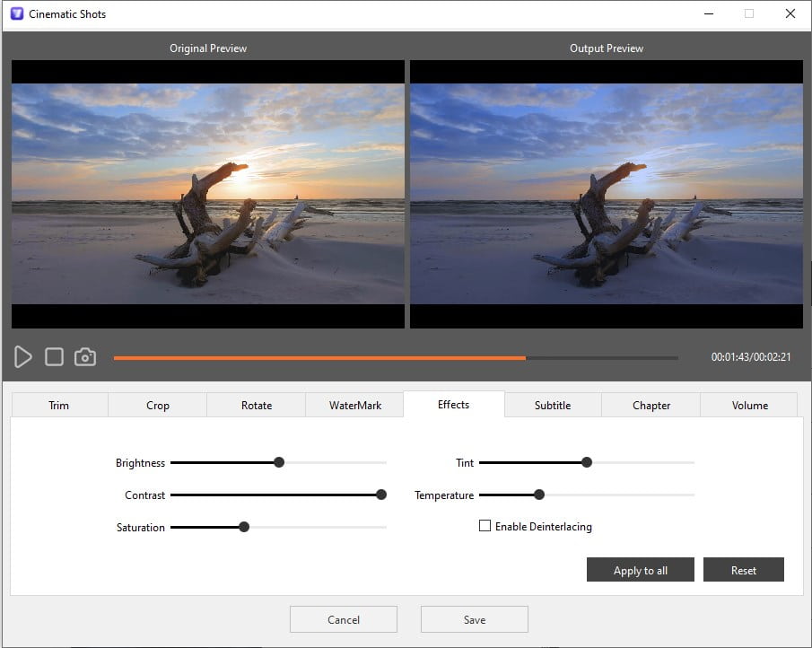Image resolution: width=812 pixels, height=648 pixels.
Task: Switch to the Crop tab
Action: coord(157,405)
